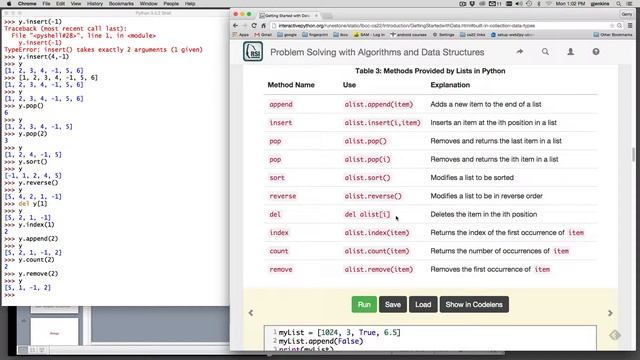
Task: Reload the page with Chrome refresh icon
Action: [x=254, y=25]
